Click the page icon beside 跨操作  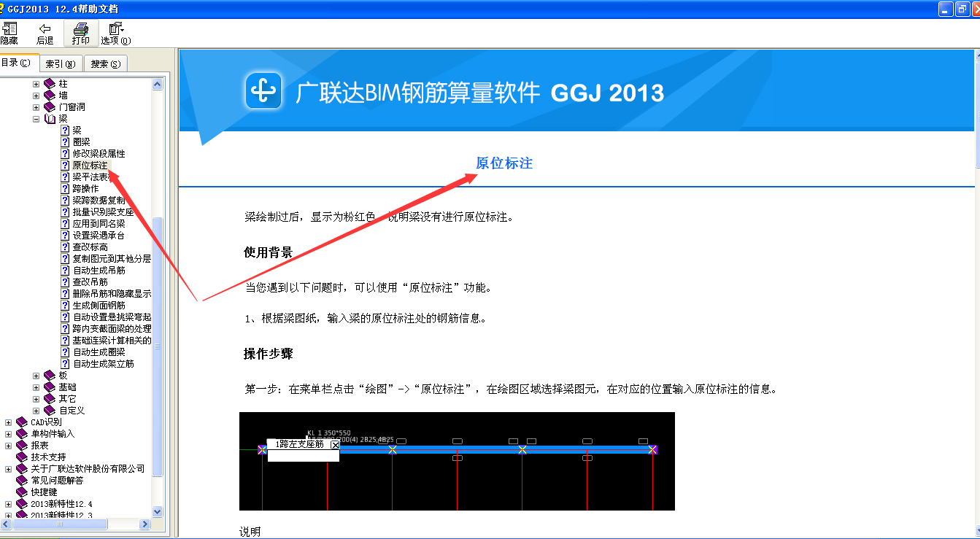point(66,189)
